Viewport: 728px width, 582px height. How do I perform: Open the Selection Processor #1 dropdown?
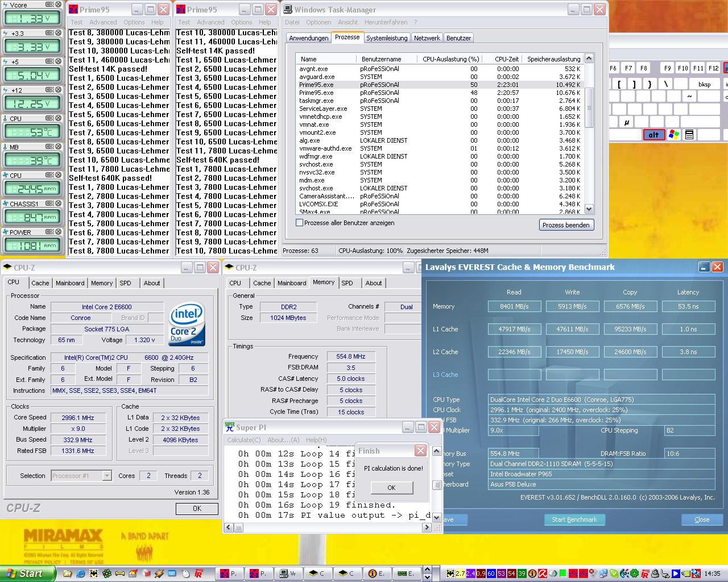tap(107, 476)
